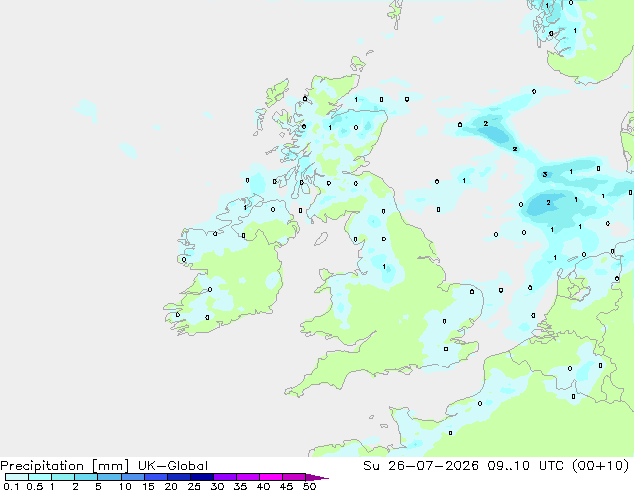Pick the 10–15 mm legend color swatch
Image resolution: width=634 pixels, height=490 pixels.
132,477
